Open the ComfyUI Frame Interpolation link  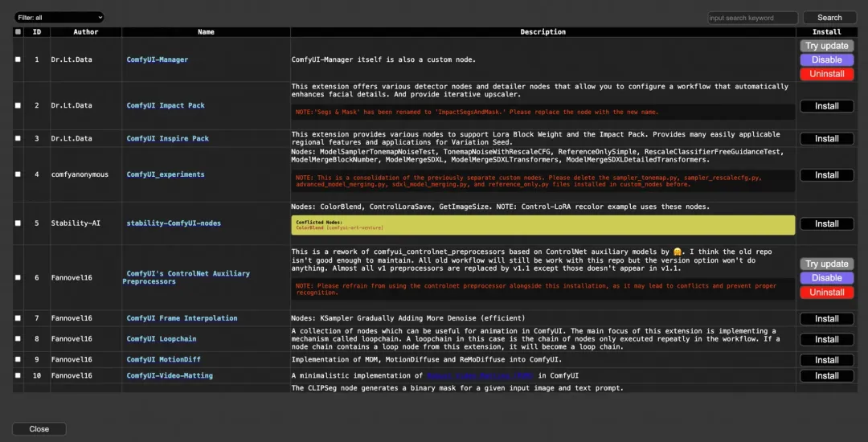coord(182,318)
